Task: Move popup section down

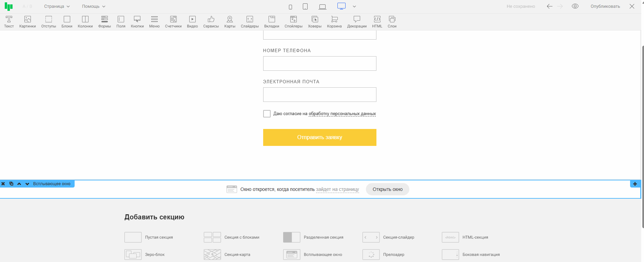Action: tap(27, 184)
